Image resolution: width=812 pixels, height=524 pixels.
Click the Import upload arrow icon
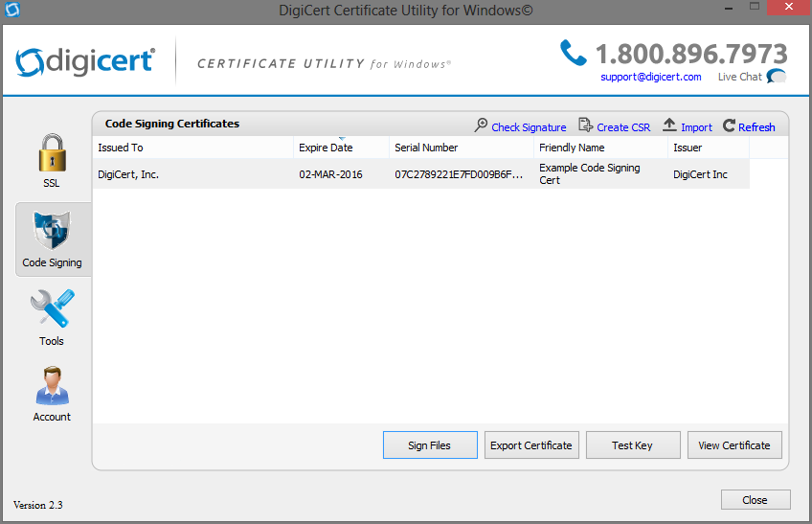669,125
